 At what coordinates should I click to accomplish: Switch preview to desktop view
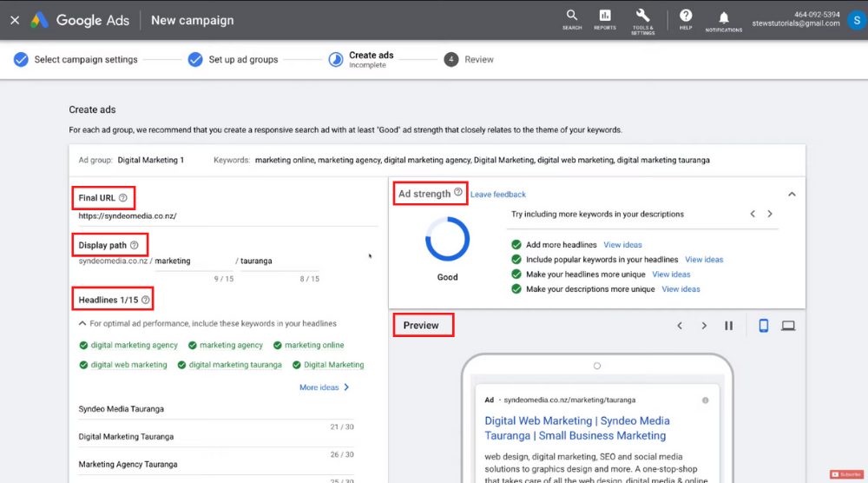click(x=788, y=326)
